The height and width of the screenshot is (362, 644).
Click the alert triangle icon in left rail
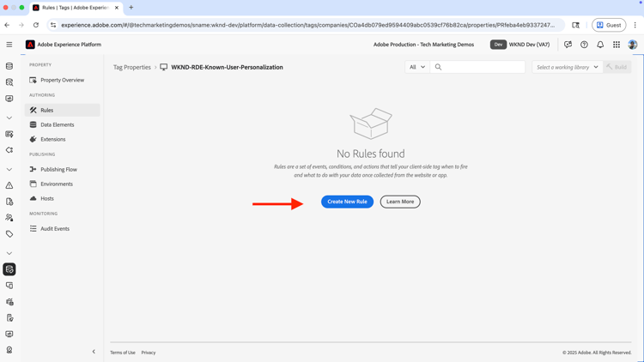[x=9, y=185]
